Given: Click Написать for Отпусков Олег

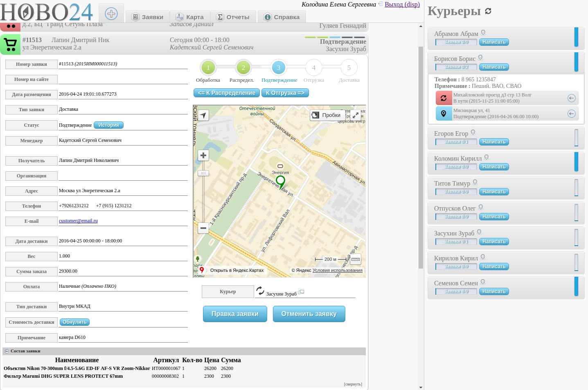Looking at the screenshot, I should [x=494, y=217].
